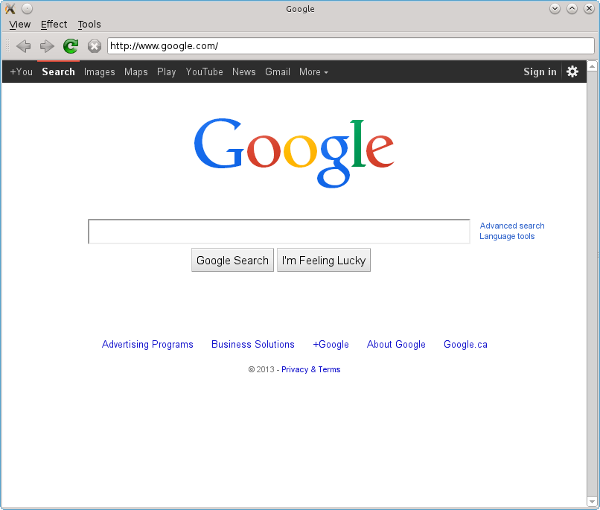Open the Effect menu

[54, 24]
